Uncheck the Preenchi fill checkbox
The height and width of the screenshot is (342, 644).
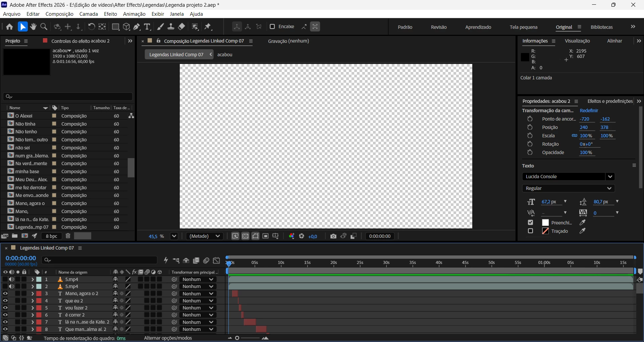click(x=530, y=223)
